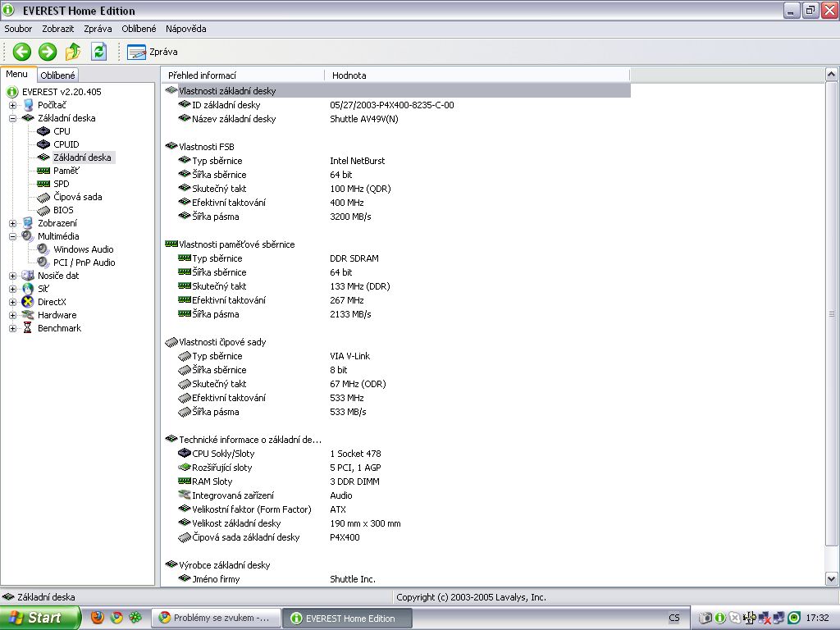
Task: Open BIOS in the tree
Action: pos(63,210)
